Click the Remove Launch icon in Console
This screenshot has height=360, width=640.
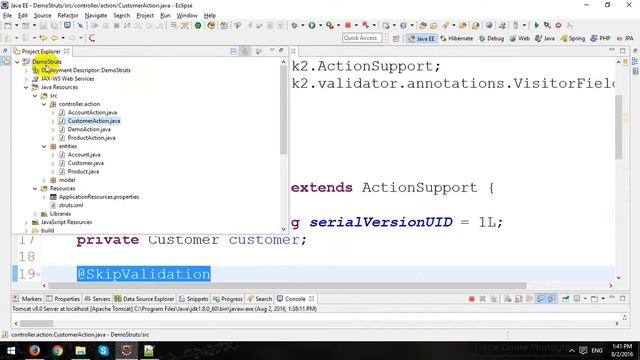(482, 299)
